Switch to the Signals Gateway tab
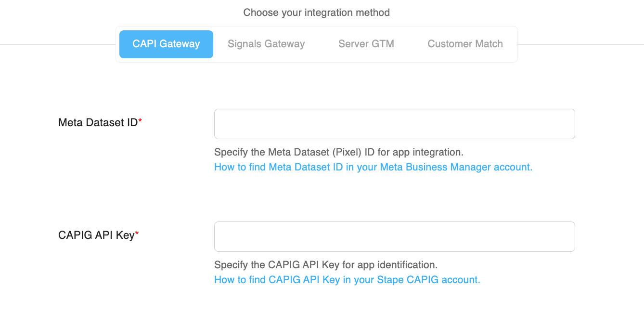644x312 pixels. 266,44
